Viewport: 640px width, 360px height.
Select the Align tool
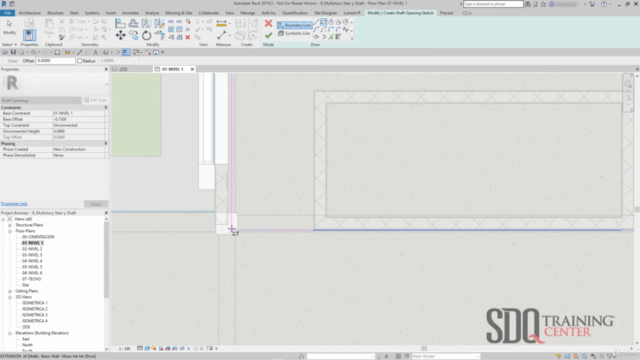(120, 23)
